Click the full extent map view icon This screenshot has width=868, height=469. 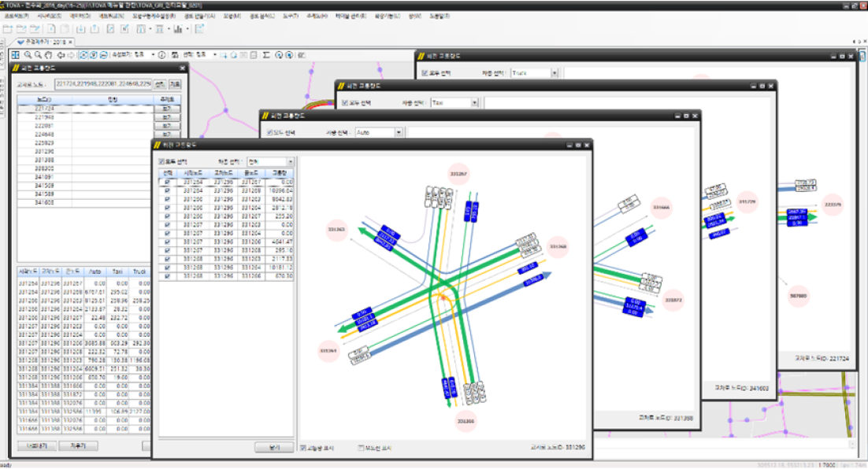tap(15, 55)
